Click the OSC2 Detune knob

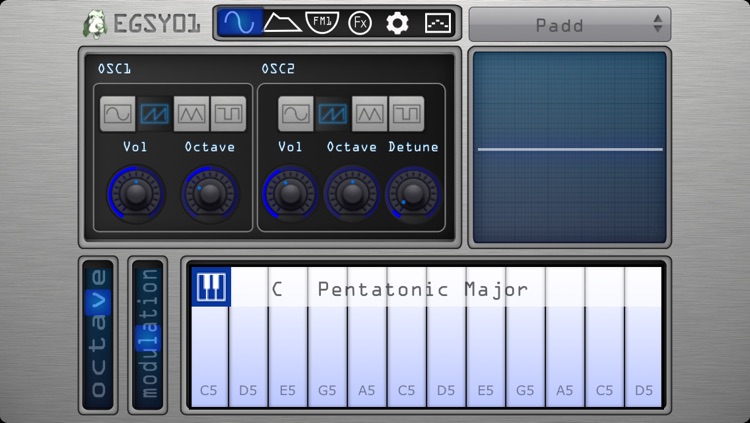click(x=413, y=194)
